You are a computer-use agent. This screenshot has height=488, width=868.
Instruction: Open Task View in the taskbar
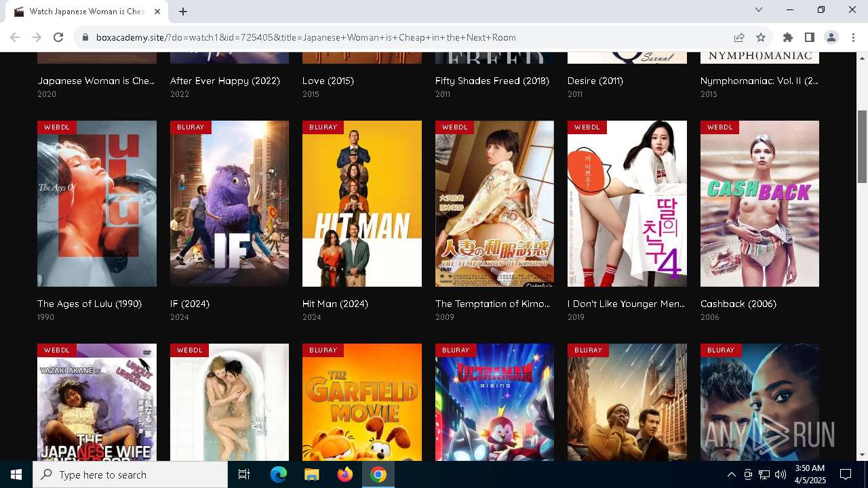point(244,474)
